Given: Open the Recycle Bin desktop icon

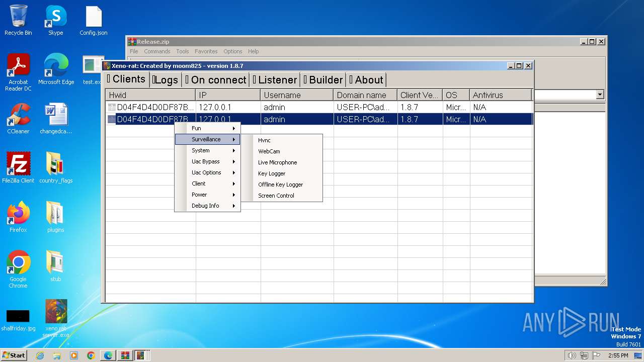Looking at the screenshot, I should (x=18, y=20).
